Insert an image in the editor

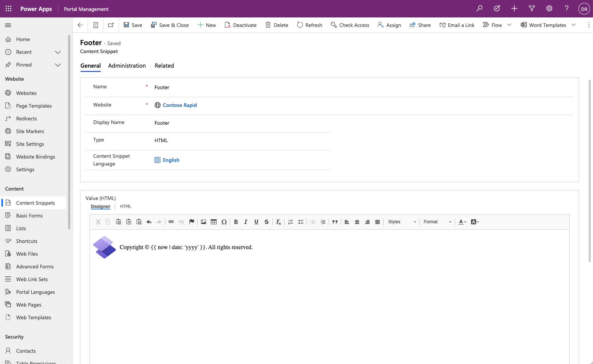[203, 222]
